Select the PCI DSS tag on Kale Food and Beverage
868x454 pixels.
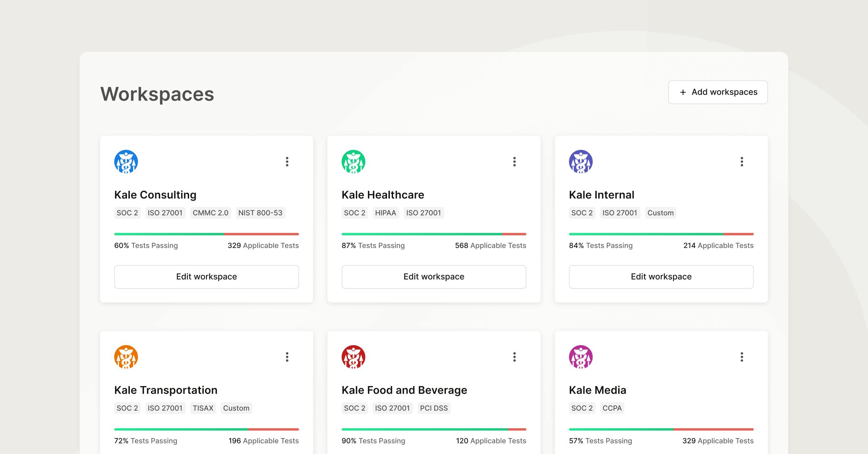point(434,408)
